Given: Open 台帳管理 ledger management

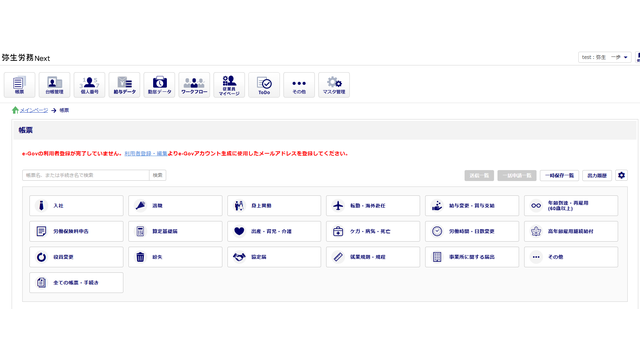Looking at the screenshot, I should coord(54,85).
